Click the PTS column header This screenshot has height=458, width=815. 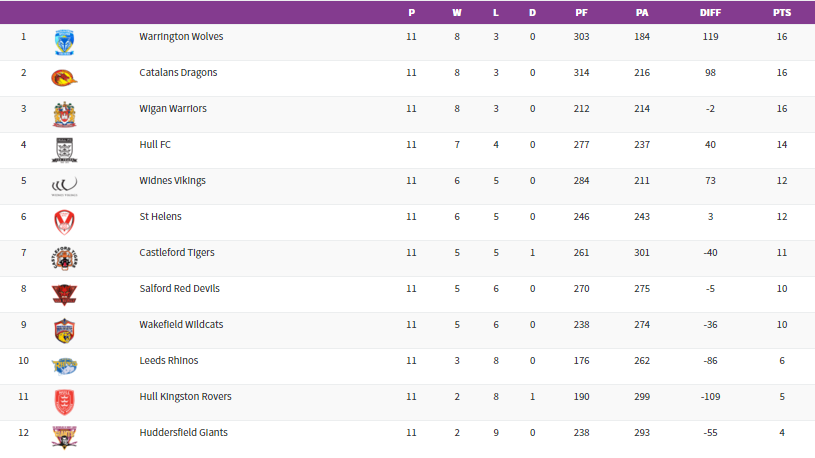781,13
